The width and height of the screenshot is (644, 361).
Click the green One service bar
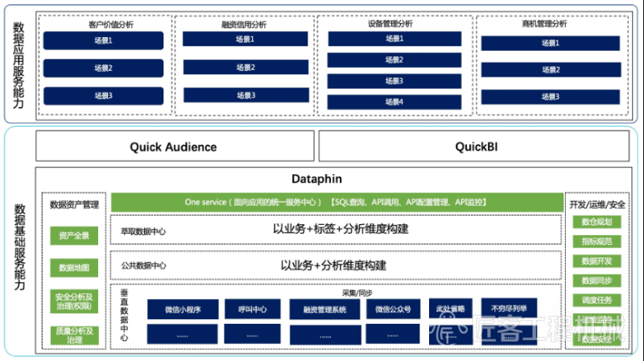tap(337, 202)
